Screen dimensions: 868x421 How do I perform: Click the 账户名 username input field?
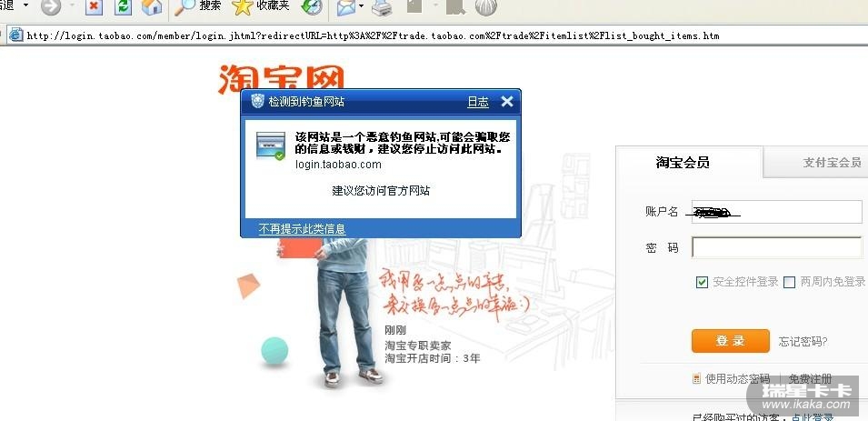777,212
